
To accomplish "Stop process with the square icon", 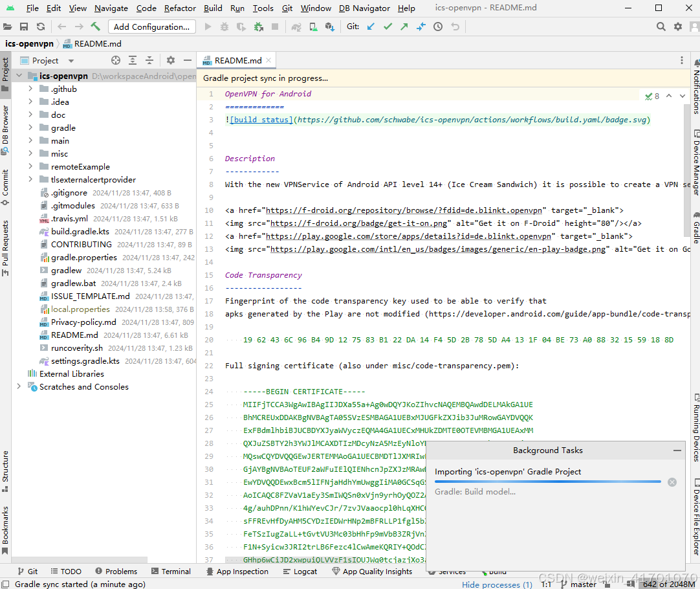I will click(275, 27).
